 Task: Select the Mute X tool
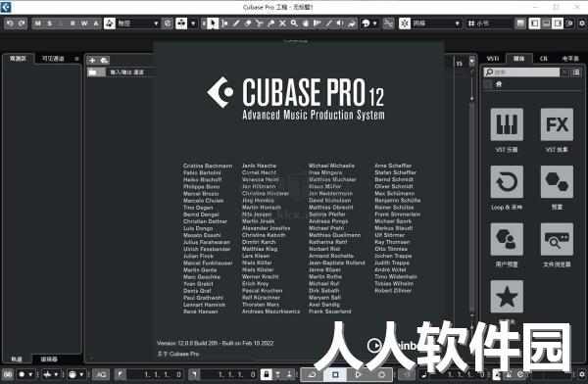click(282, 24)
